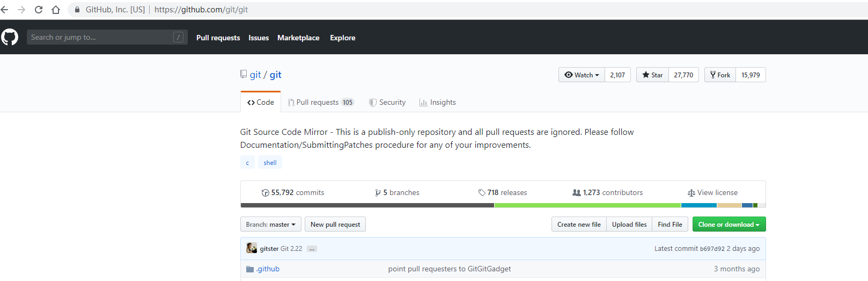Open the git owner link

tap(255, 75)
